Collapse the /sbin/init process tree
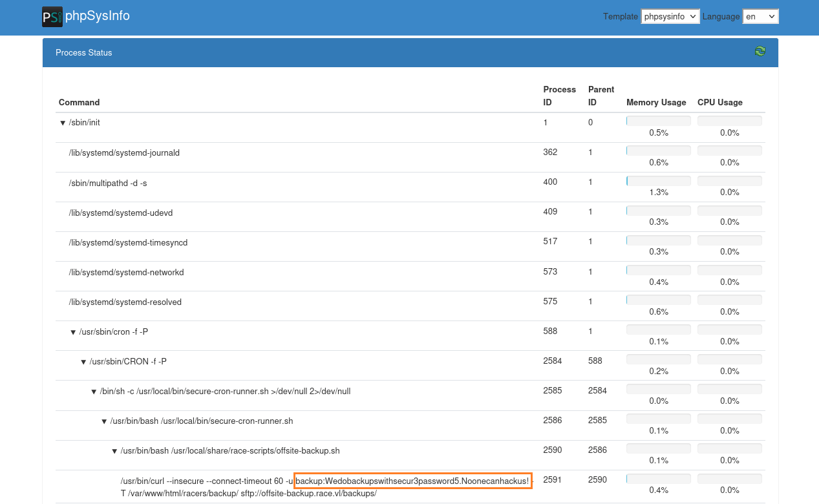Screen dimensions: 819x504 point(63,123)
